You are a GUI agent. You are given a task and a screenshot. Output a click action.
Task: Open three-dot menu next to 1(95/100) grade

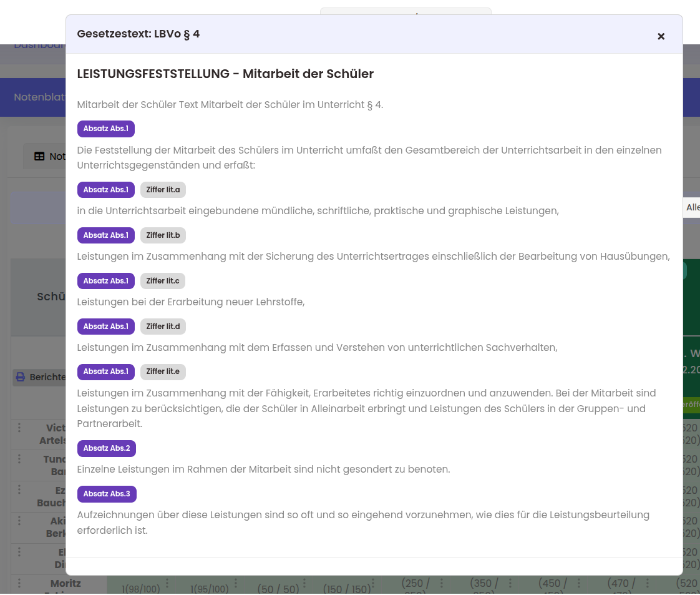pos(236,583)
